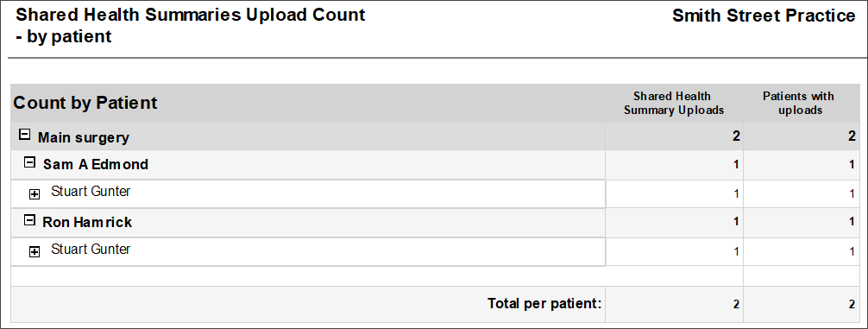Click the Count by Patient header

(x=85, y=103)
